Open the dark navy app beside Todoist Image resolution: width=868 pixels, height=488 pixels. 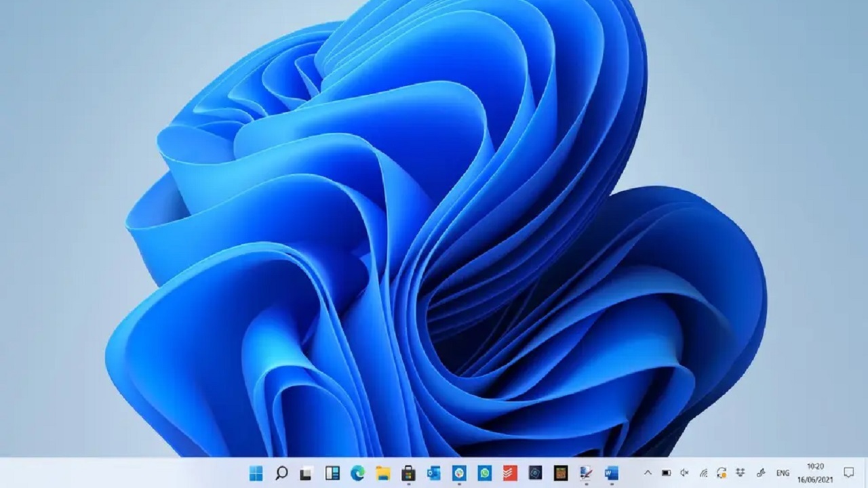pos(536,473)
